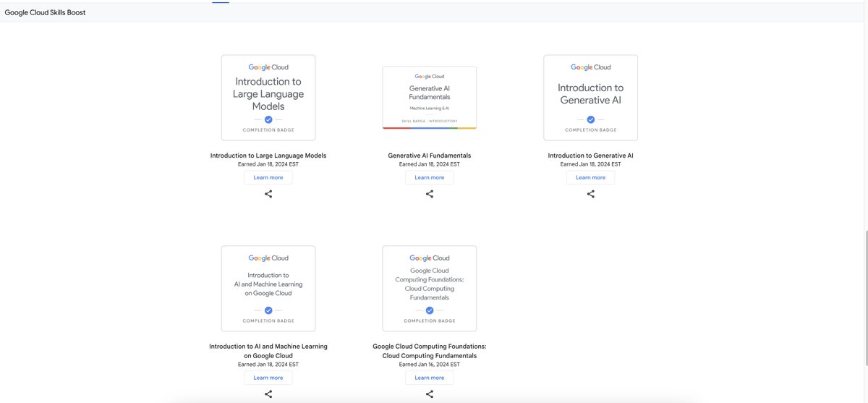Click Earned date under Generative AI Fundamentals
Image resolution: width=868 pixels, height=403 pixels.
(430, 164)
